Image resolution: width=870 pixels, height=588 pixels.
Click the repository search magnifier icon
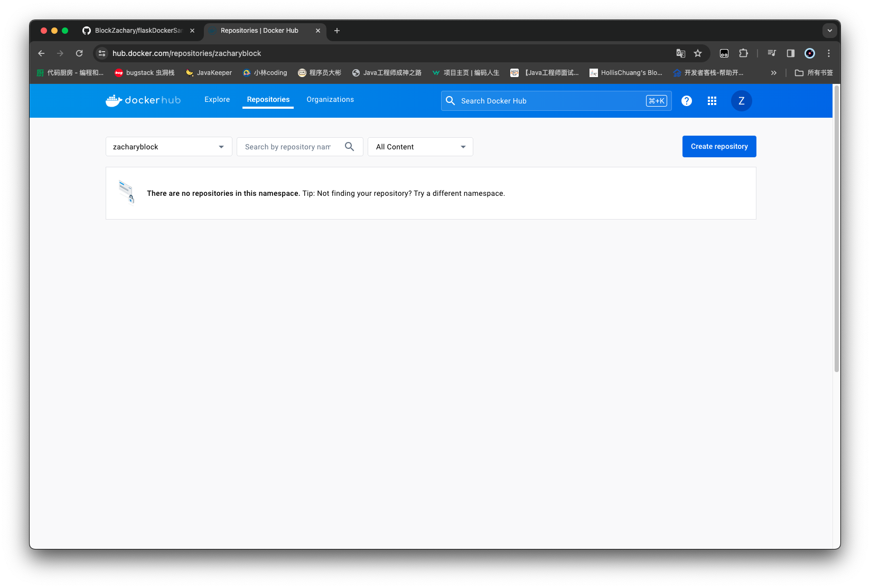click(349, 147)
